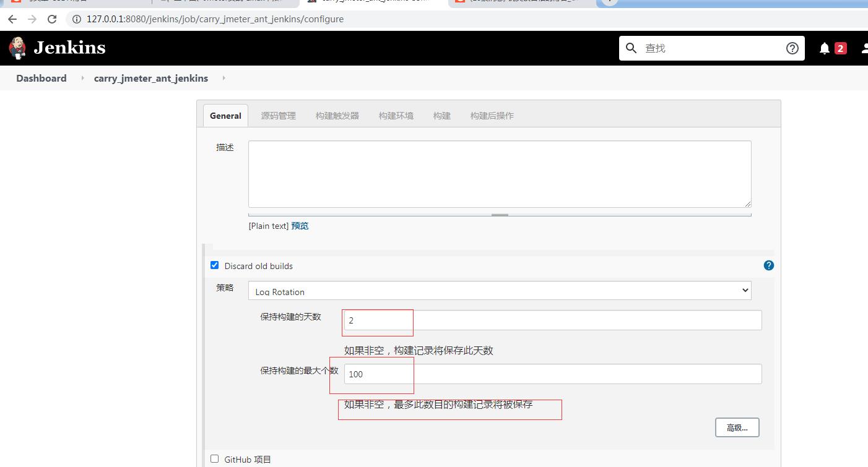Image resolution: width=868 pixels, height=467 pixels.
Task: Click the red notification count badge
Action: click(x=840, y=48)
